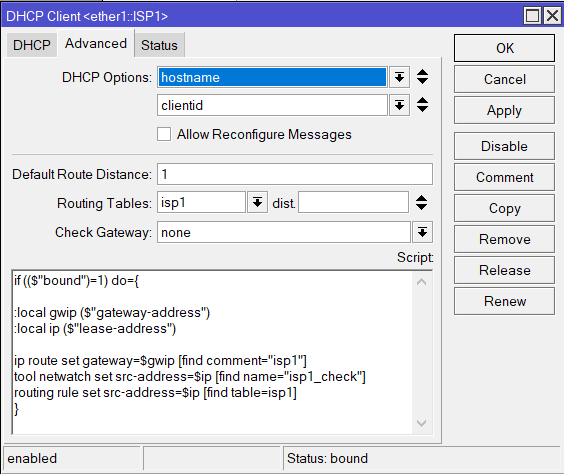Add a Comment to the client

504,177
